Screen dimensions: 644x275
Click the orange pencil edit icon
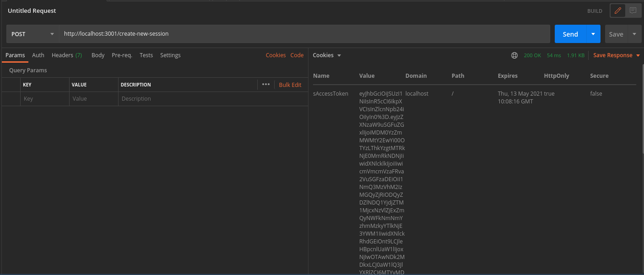[617, 10]
